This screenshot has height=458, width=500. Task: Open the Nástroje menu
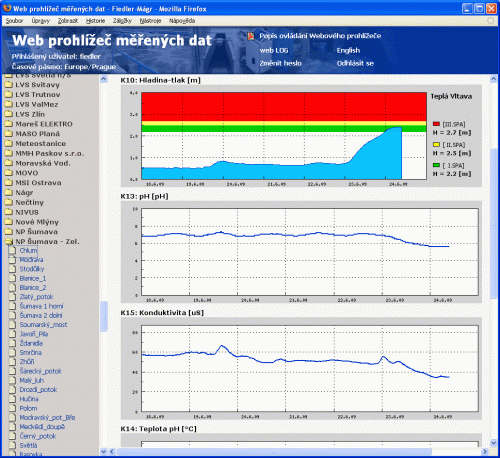(150, 21)
